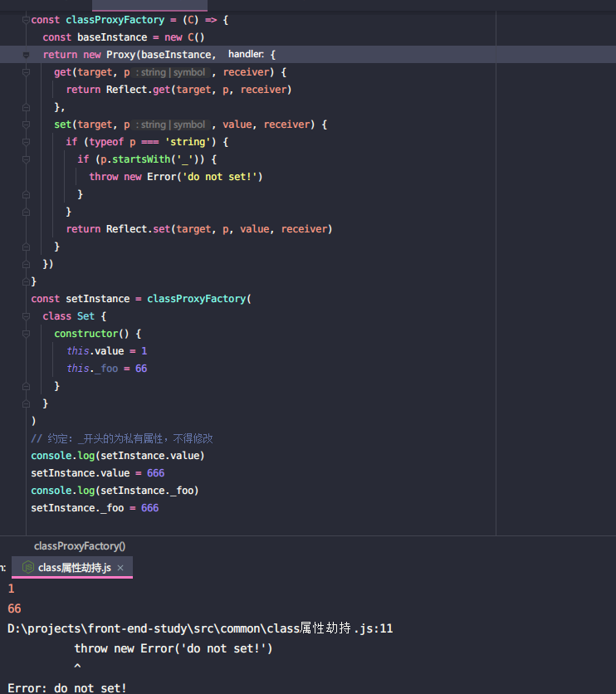616x694 pixels.
Task: Click the 'Error: do not set!' console message
Action: coord(66,688)
